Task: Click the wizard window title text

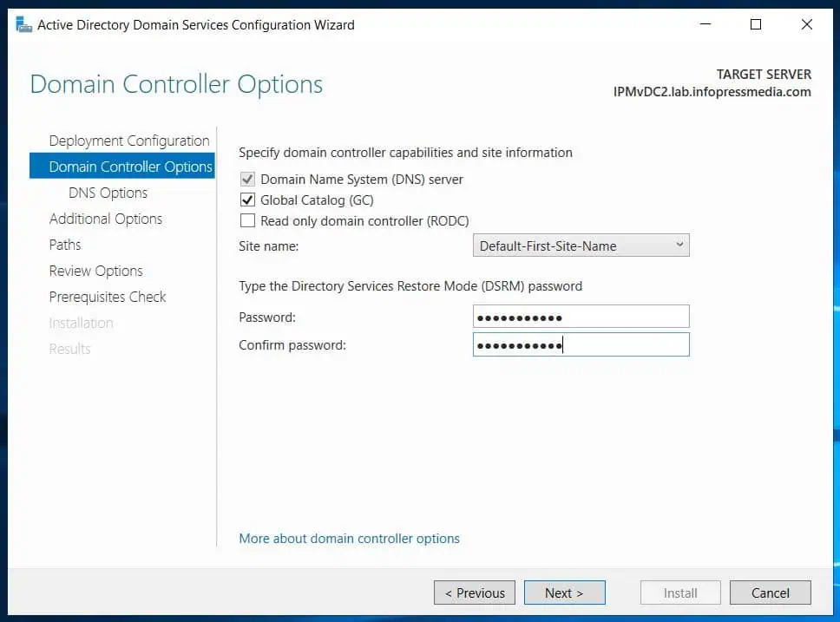Action: click(196, 24)
